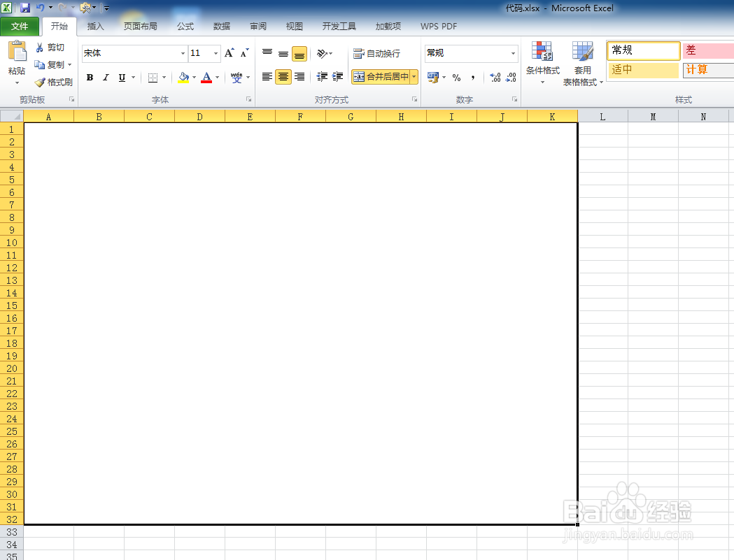Open number format 常规 dropdown
Viewport: 734px width, 560px height.
tap(513, 53)
